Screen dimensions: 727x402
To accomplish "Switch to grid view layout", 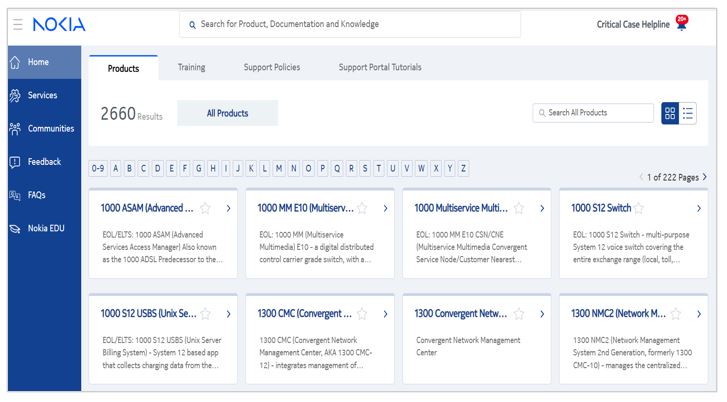I will pyautogui.click(x=670, y=113).
